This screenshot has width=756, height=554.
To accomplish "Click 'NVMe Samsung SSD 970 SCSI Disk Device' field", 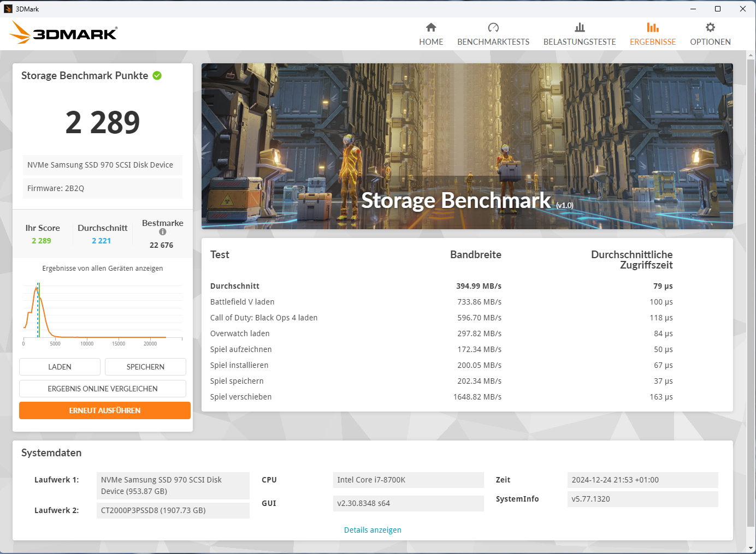I will click(x=103, y=165).
